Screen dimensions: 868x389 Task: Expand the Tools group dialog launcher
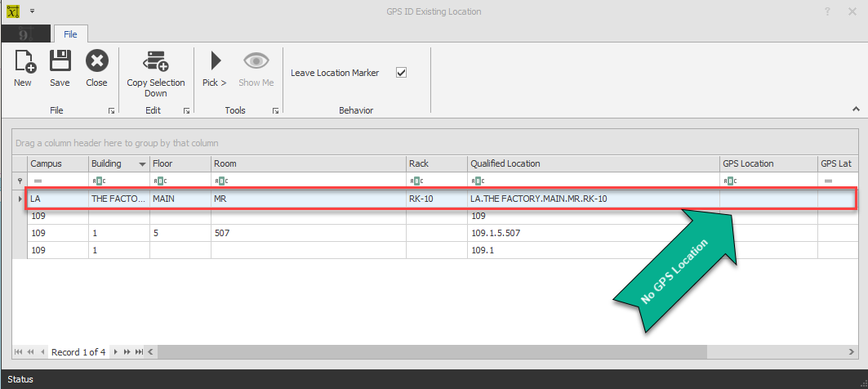[x=275, y=110]
